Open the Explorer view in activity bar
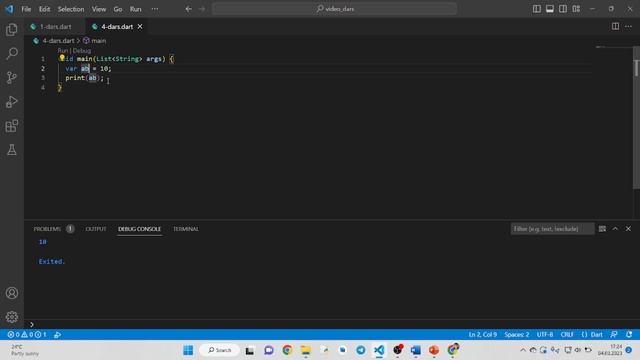This screenshot has height=360, width=640. pos(12,29)
